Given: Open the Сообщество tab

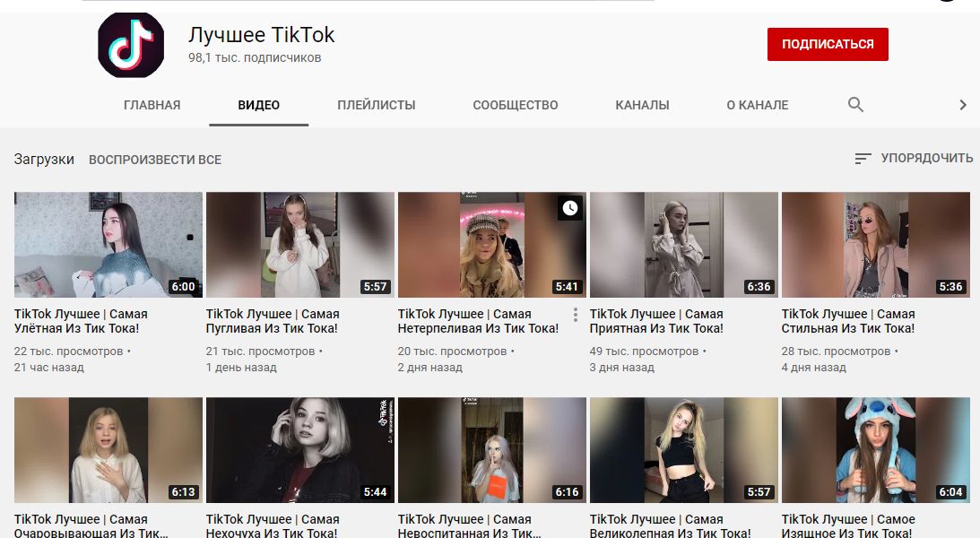Looking at the screenshot, I should (x=515, y=105).
